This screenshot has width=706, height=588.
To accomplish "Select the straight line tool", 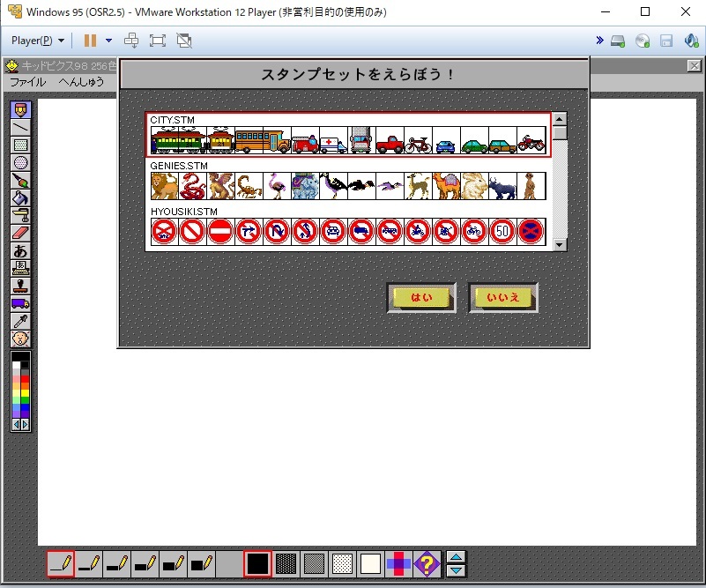I will click(x=20, y=128).
